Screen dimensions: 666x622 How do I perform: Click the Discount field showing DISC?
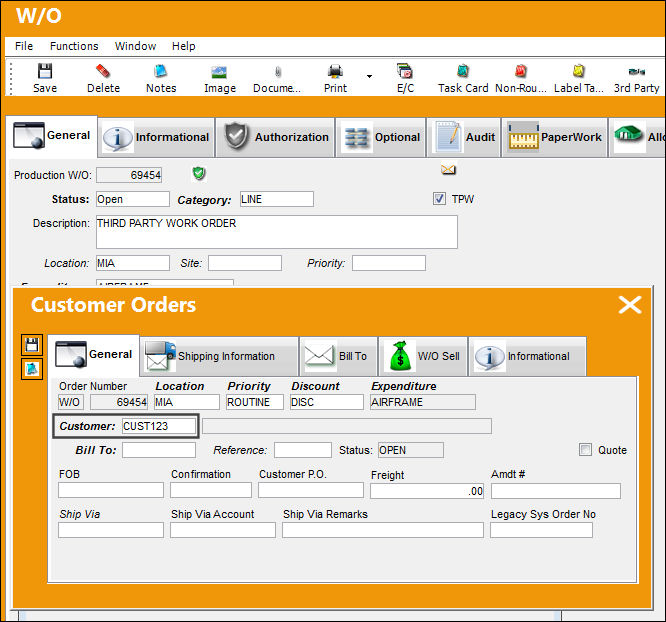[x=327, y=402]
